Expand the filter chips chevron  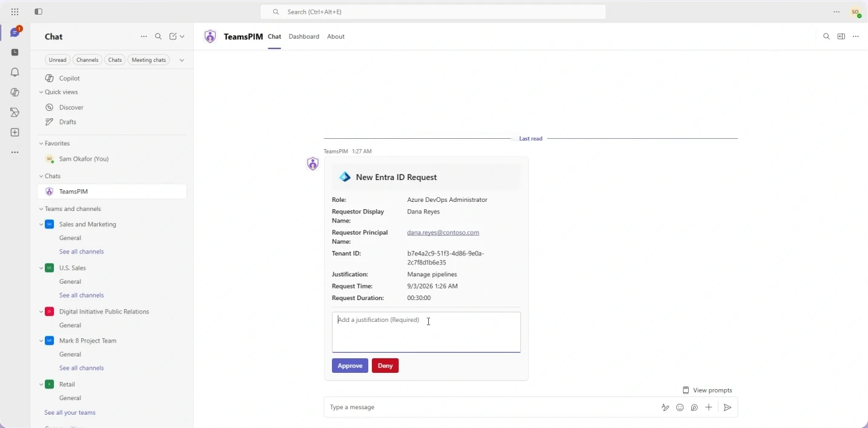(x=182, y=60)
